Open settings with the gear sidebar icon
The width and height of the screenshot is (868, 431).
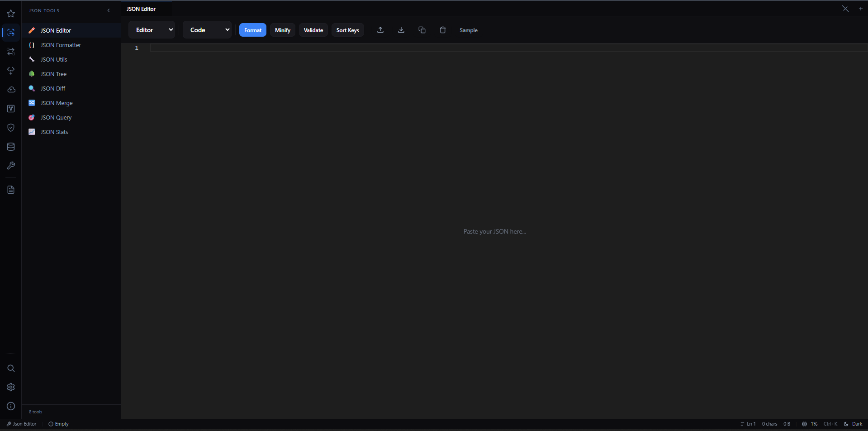tap(11, 387)
